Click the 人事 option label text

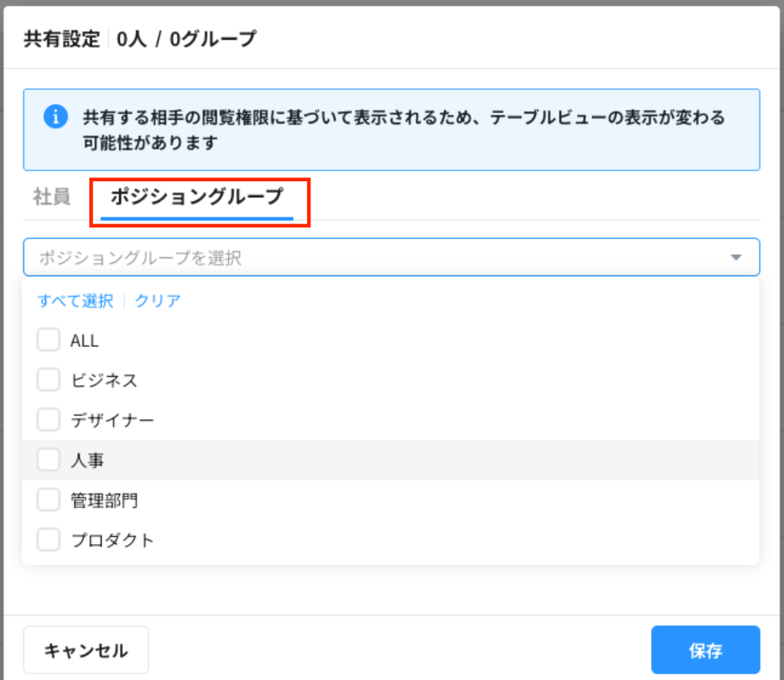[88, 461]
